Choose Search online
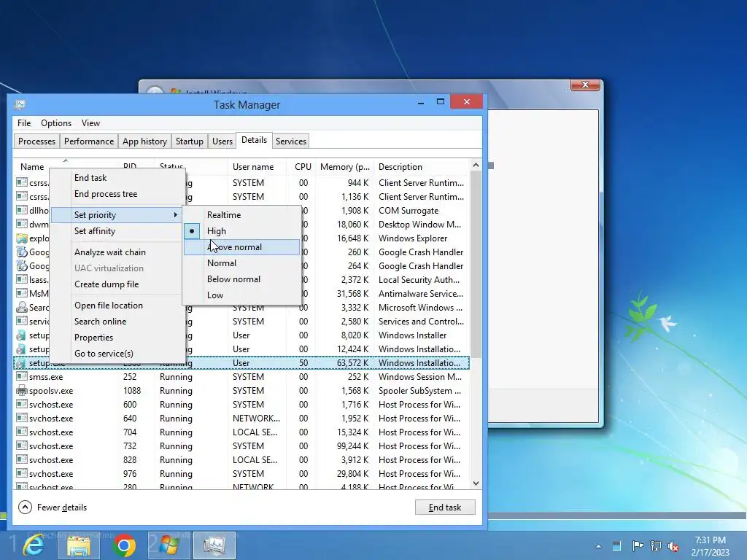Image resolution: width=747 pixels, height=560 pixels. click(117, 322)
